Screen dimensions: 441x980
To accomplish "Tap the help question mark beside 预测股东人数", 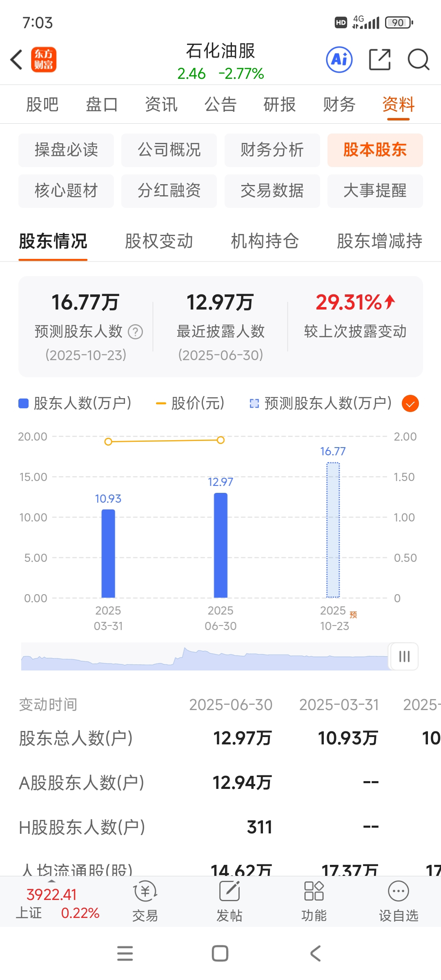I will click(136, 332).
